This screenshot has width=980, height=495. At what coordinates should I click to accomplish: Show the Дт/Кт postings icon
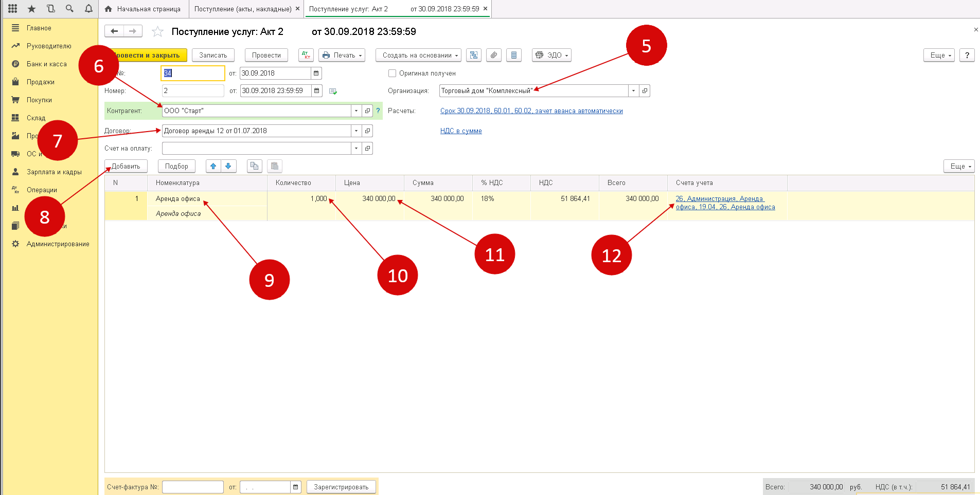[x=306, y=55]
